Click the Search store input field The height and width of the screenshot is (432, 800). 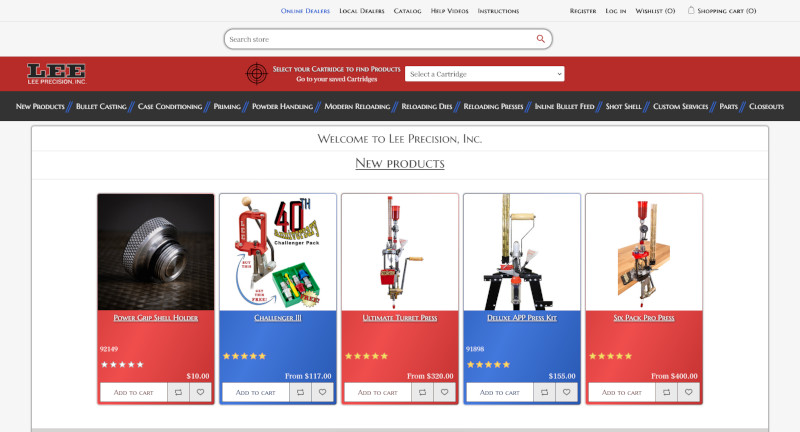[380, 39]
